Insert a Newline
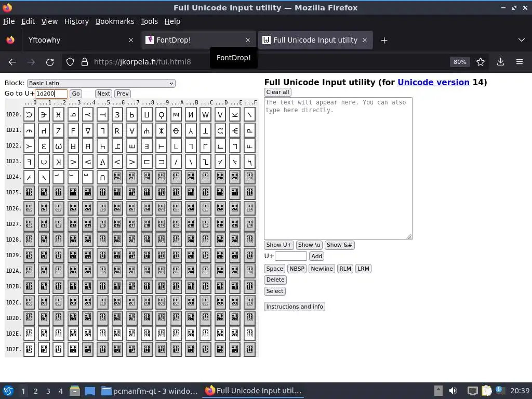Screen dimensions: 532x399 (x=322, y=269)
